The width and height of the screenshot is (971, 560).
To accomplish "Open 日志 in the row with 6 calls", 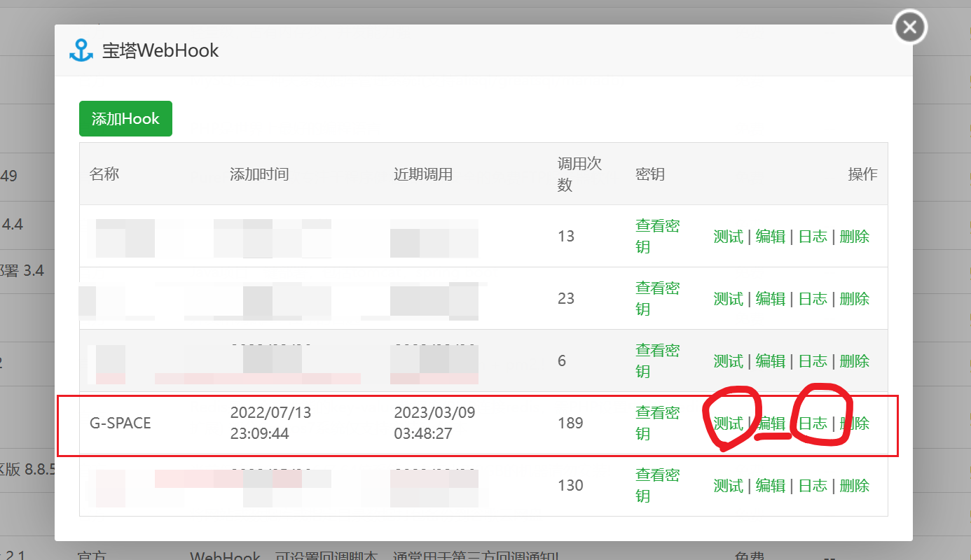I will 813,361.
